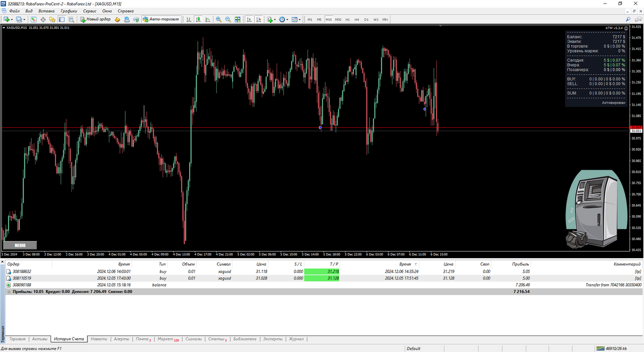The width and height of the screenshot is (644, 352).
Task: Click balance comment Transfer from 7042166
Action: point(613,285)
